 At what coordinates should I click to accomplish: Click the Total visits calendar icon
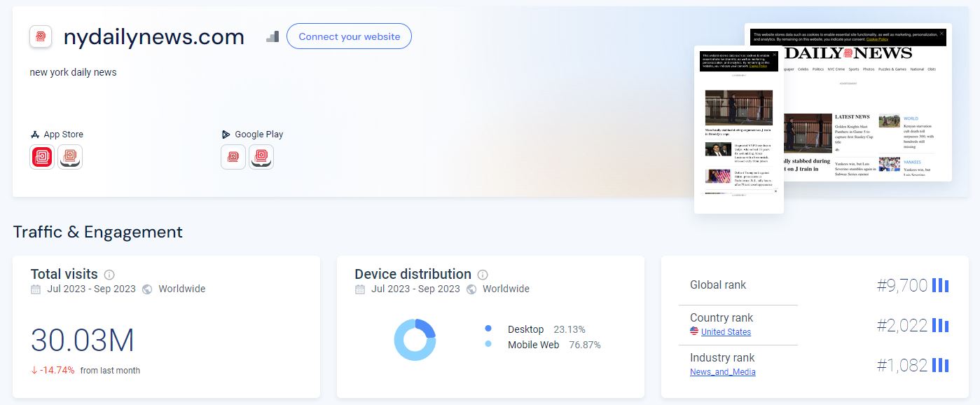point(36,289)
